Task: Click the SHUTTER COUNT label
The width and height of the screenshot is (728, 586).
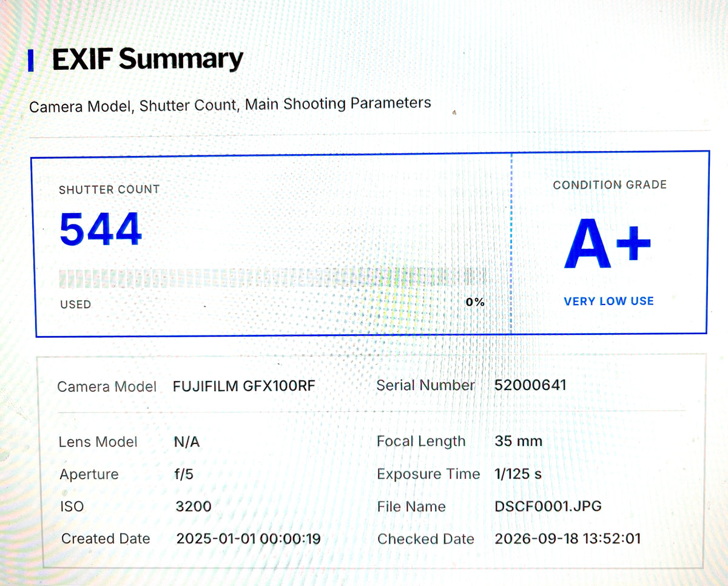Action: click(x=109, y=189)
